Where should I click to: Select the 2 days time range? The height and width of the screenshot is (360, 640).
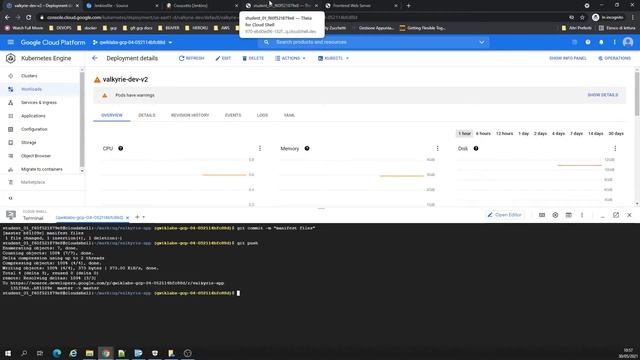[540, 133]
